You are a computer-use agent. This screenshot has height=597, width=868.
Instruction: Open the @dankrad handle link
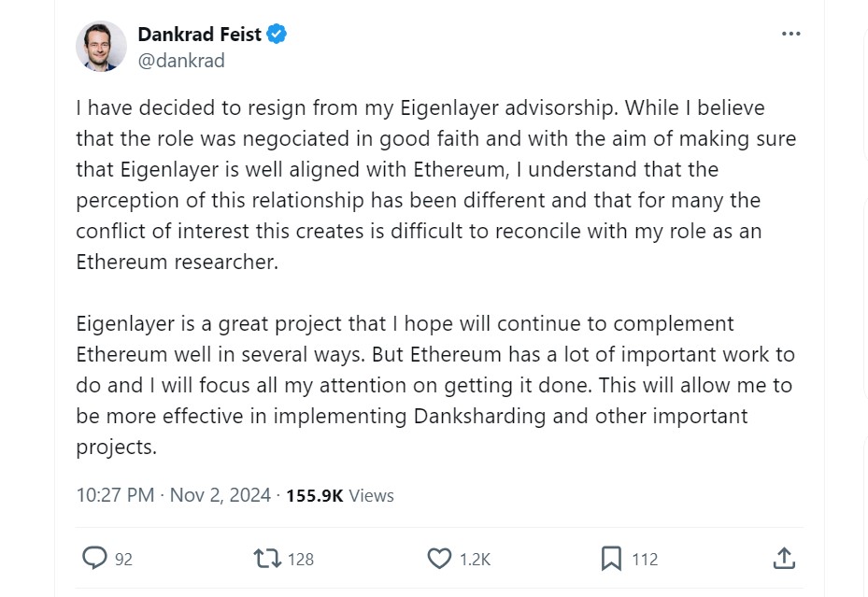181,61
